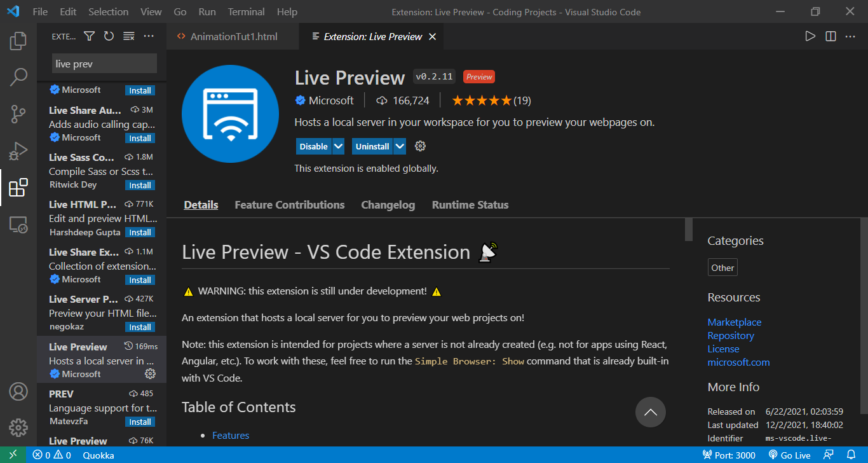Show errors and warnings in status bar

[x=52, y=455]
